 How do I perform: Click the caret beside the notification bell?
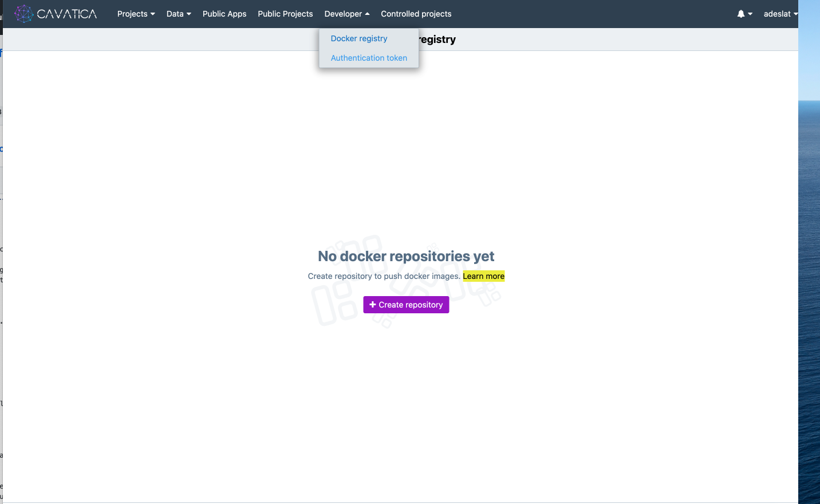(750, 14)
